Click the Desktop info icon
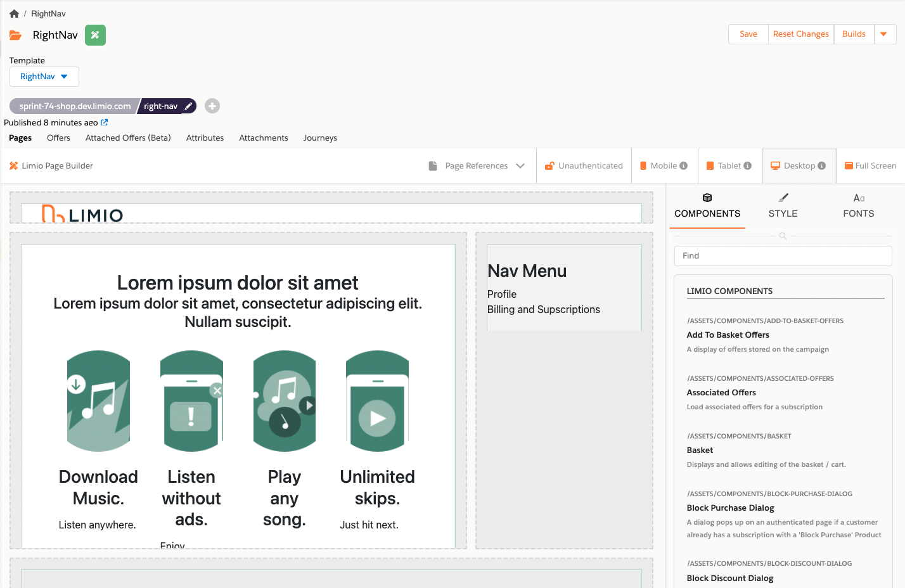Viewport: 905px width, 588px height. [x=822, y=166]
